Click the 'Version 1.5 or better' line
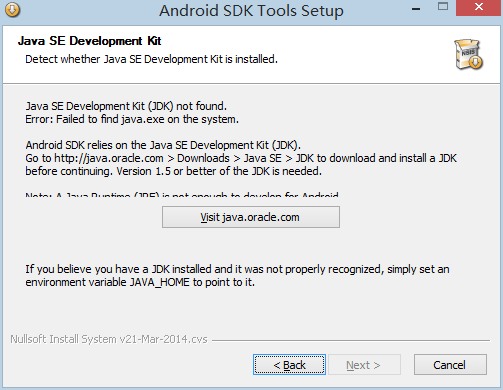This screenshot has width=503, height=390. (x=174, y=171)
